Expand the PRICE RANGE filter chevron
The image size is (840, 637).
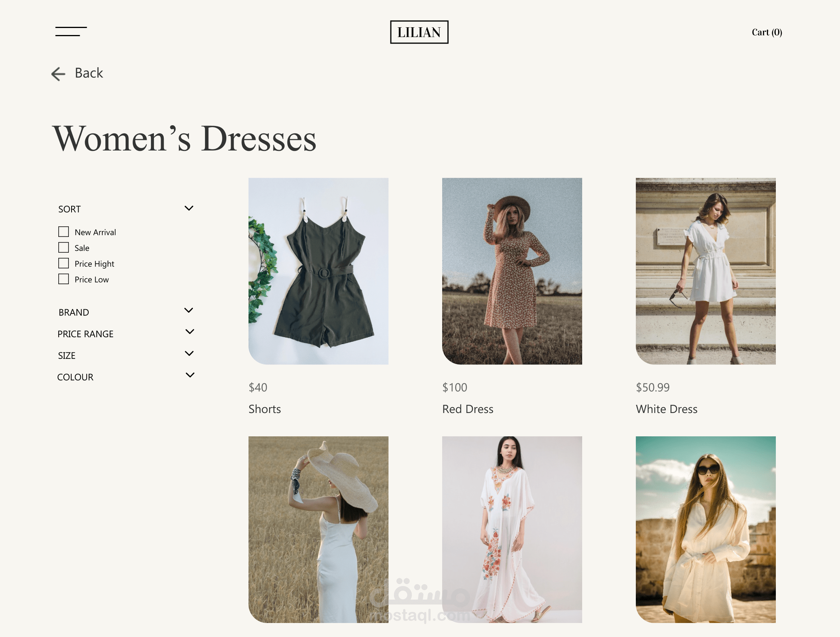click(190, 332)
